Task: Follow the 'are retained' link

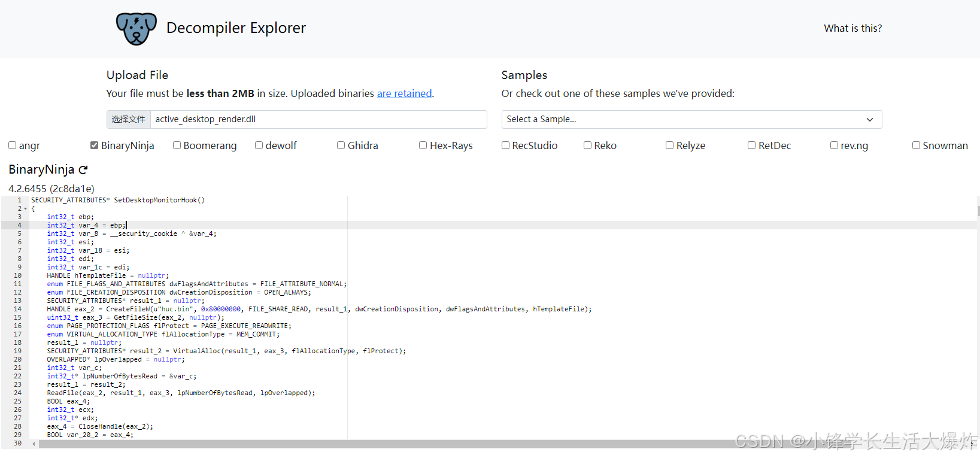Action: (404, 93)
